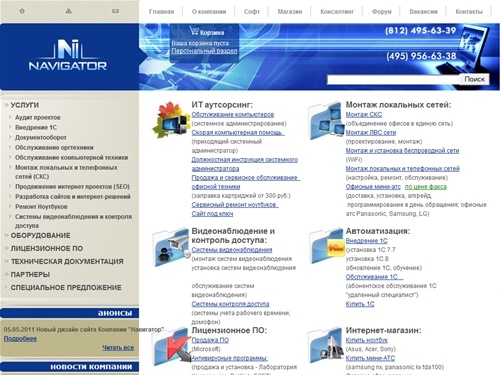
Task: Select Продвижение интернет проектов (SEO) in sidebar
Action: point(72,186)
